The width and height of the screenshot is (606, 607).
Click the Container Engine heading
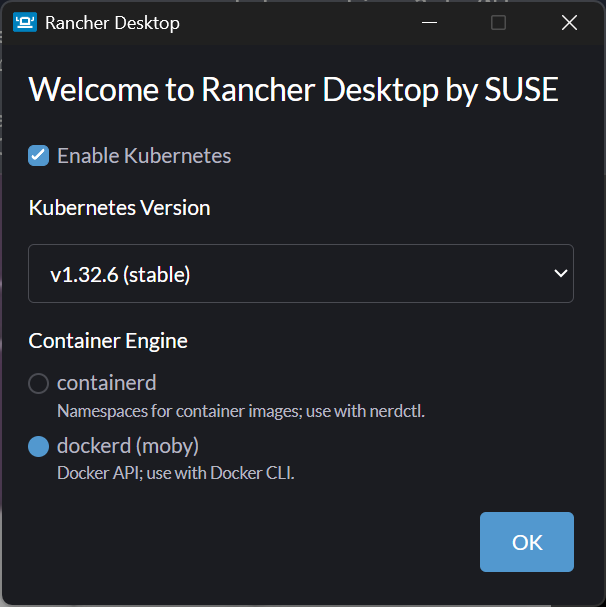coord(108,341)
